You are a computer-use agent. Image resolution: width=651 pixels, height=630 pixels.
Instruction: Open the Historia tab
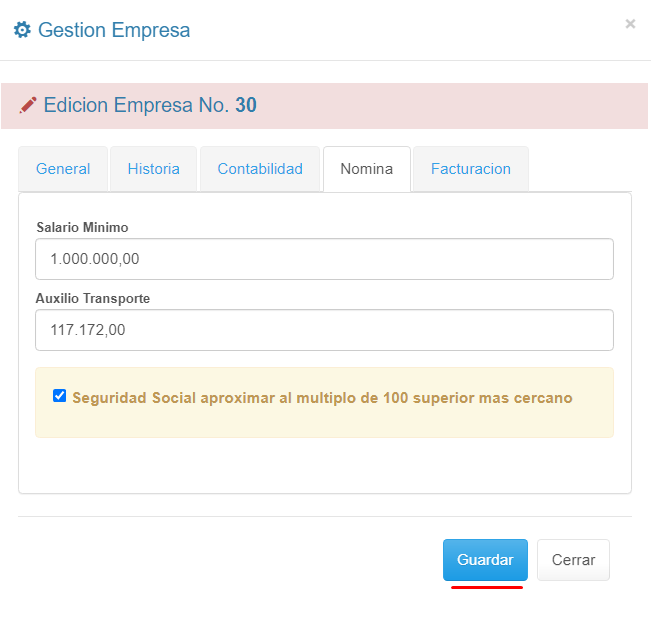point(154,169)
